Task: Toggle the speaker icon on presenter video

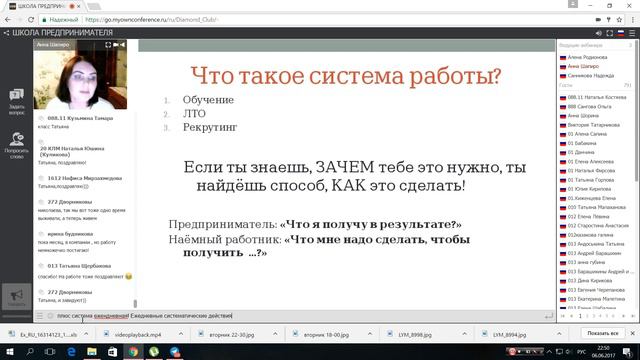Action: pos(122,44)
